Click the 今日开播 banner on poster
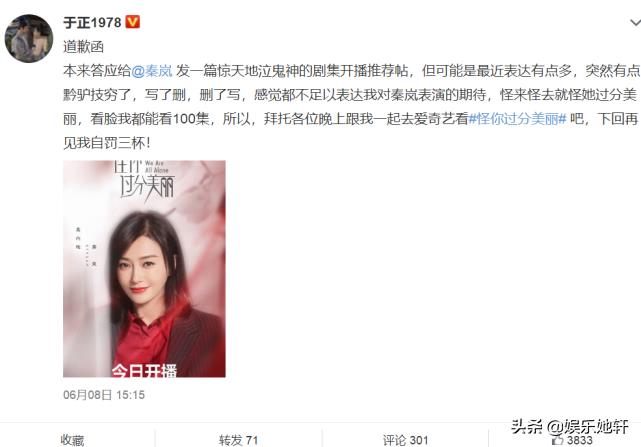This screenshot has width=641, height=447. (144, 370)
